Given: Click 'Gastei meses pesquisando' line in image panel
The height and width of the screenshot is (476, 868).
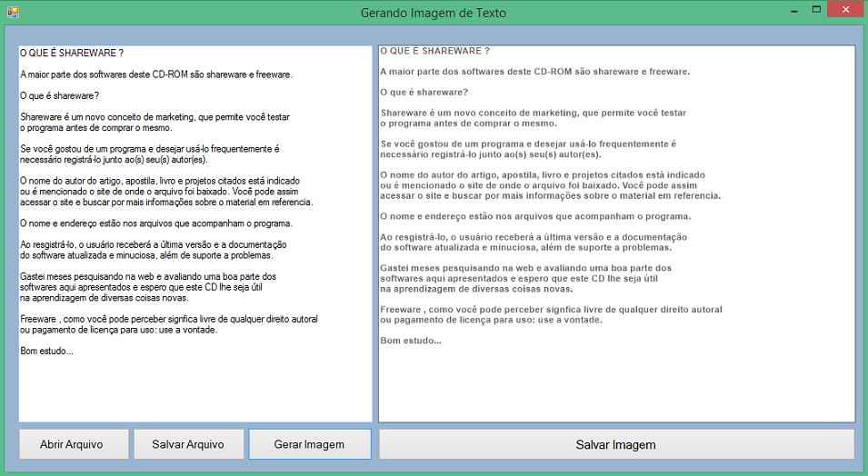Looking at the screenshot, I should pyautogui.click(x=526, y=268).
